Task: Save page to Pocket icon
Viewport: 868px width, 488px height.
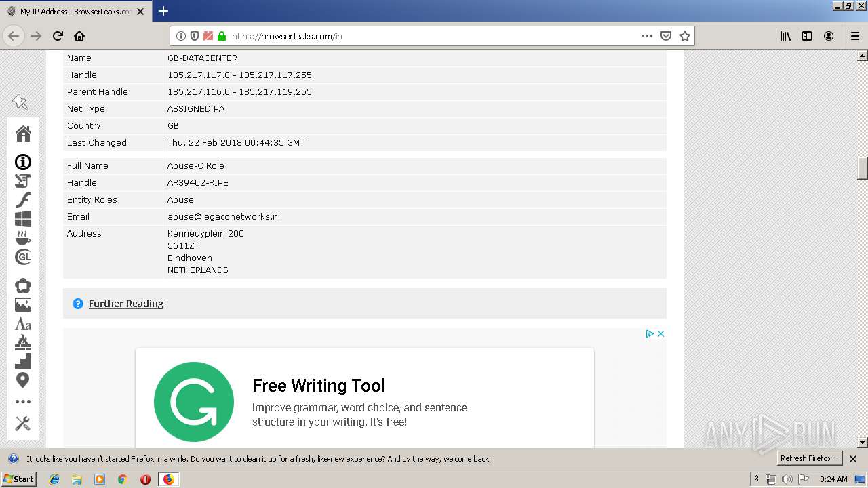Action: coord(666,36)
